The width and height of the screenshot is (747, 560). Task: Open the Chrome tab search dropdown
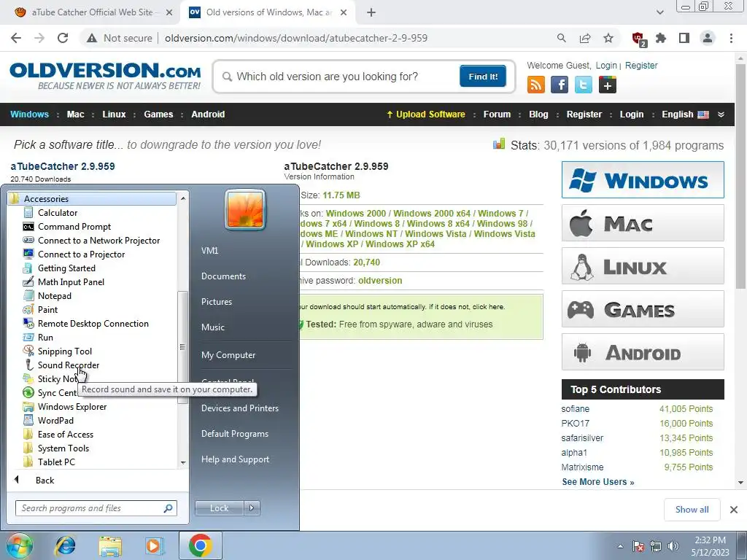pyautogui.click(x=659, y=12)
